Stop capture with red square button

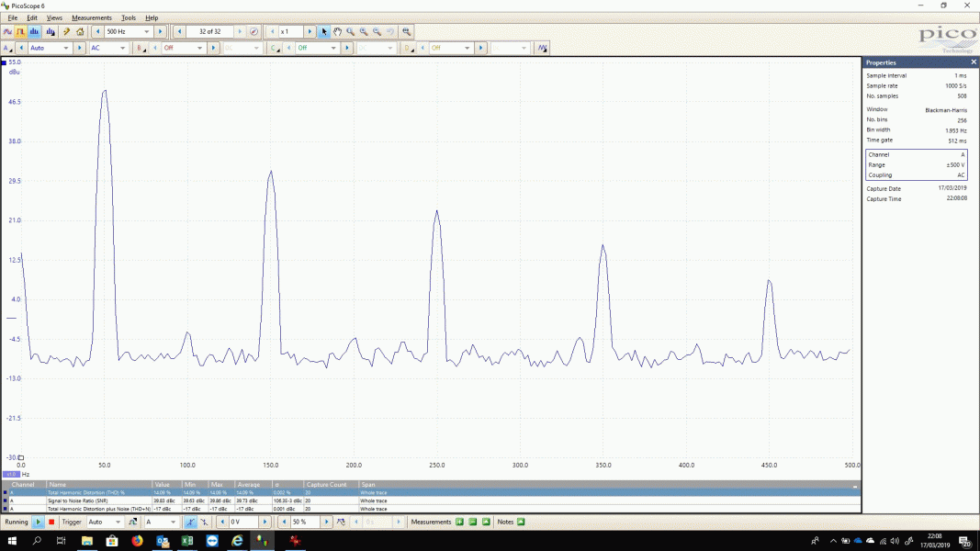point(51,522)
